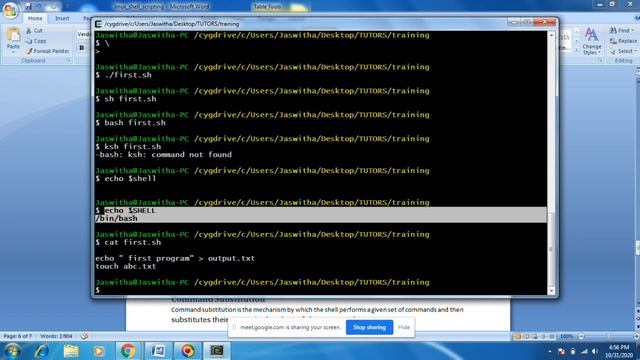Click '-bash: ksh: command not found' text
Image resolution: width=640 pixels, height=360 pixels.
[163, 155]
